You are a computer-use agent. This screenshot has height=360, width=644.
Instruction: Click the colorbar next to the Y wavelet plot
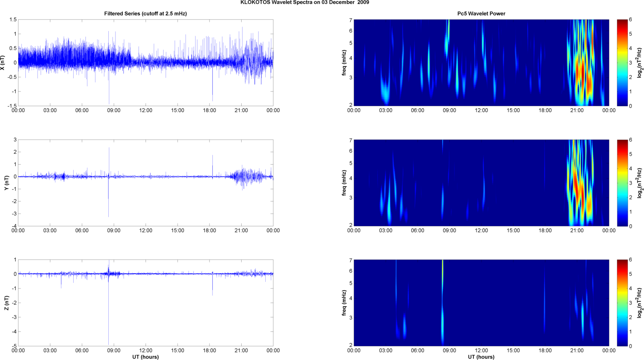pos(622,183)
